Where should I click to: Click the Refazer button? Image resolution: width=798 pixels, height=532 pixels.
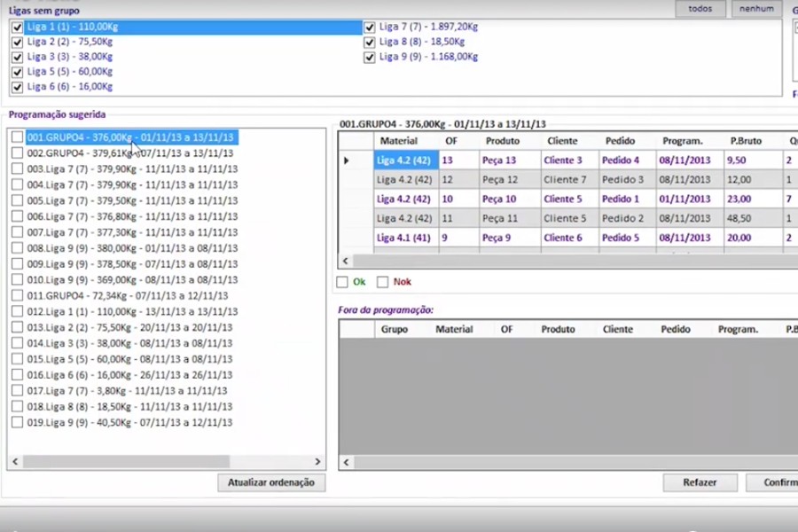coord(700,483)
